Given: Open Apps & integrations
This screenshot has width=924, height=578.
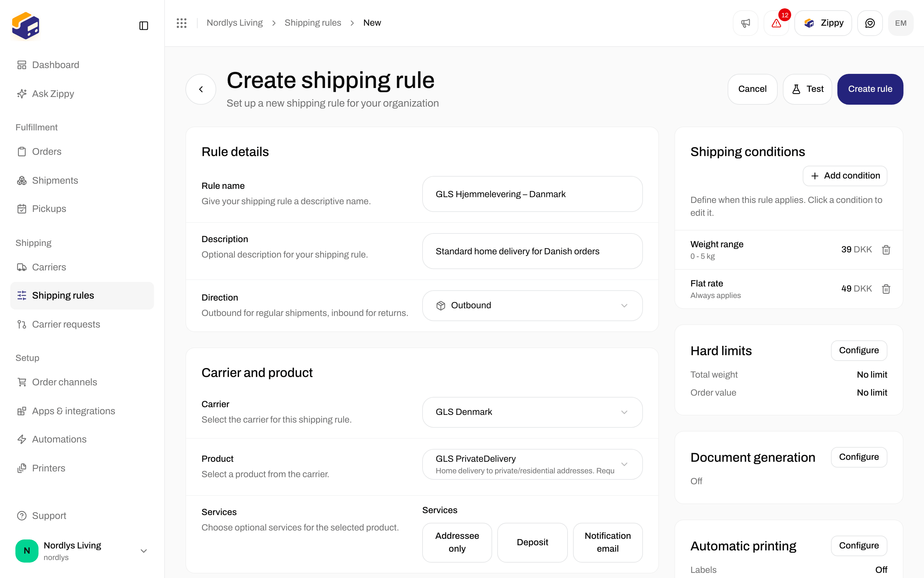Looking at the screenshot, I should [x=82, y=411].
